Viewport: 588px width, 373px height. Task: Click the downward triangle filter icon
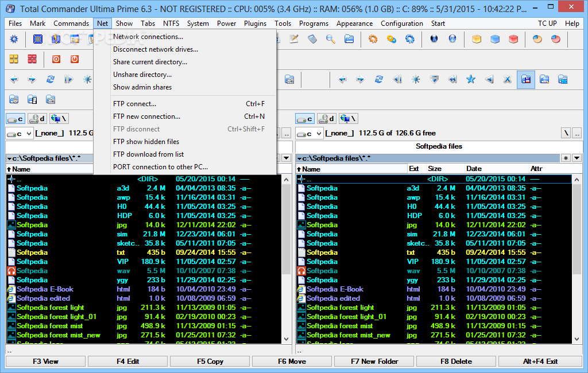[x=434, y=79]
